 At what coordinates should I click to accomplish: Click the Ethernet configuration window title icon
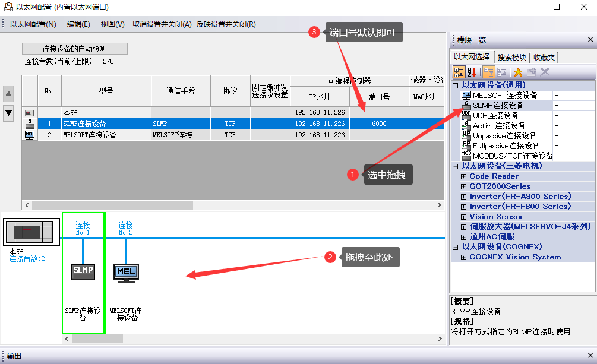(8, 7)
